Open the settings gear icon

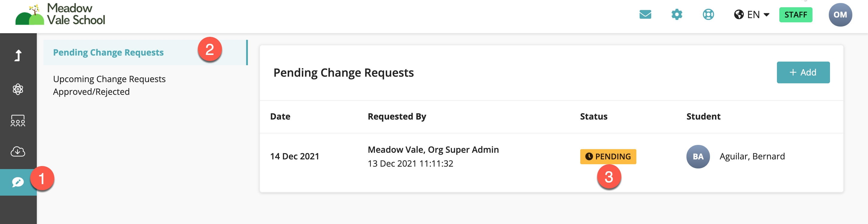(x=676, y=15)
